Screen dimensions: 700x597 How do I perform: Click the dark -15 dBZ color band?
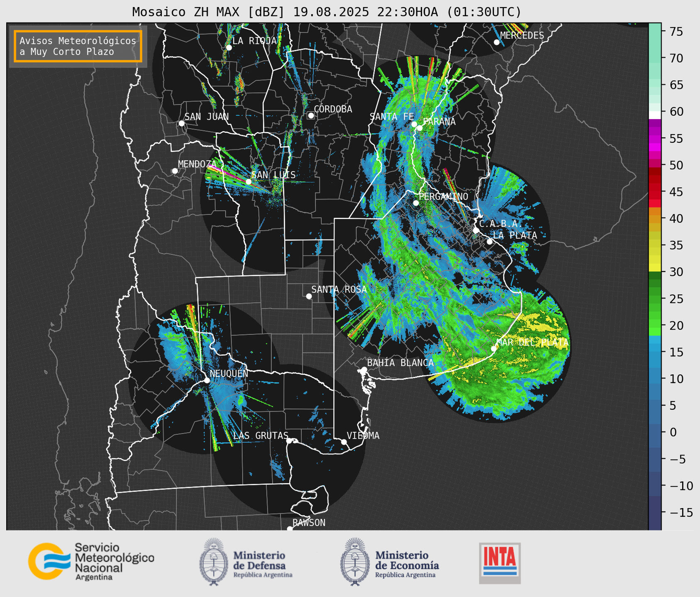655,513
